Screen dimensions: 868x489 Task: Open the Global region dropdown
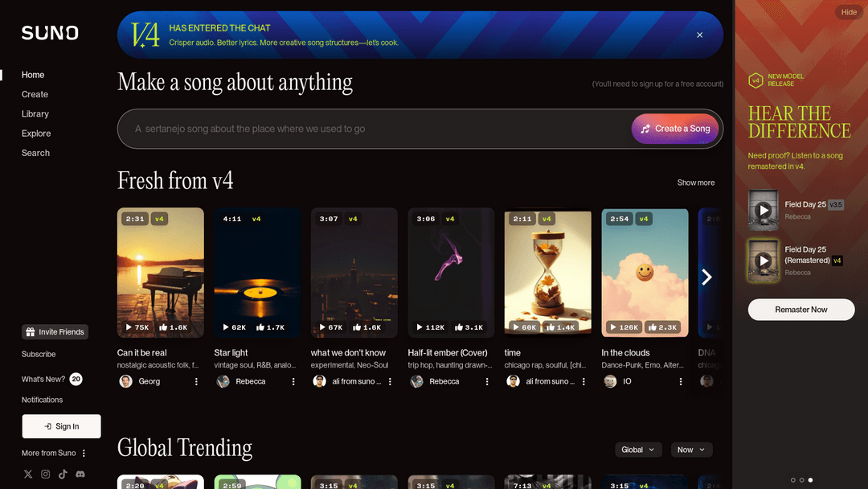tap(638, 450)
